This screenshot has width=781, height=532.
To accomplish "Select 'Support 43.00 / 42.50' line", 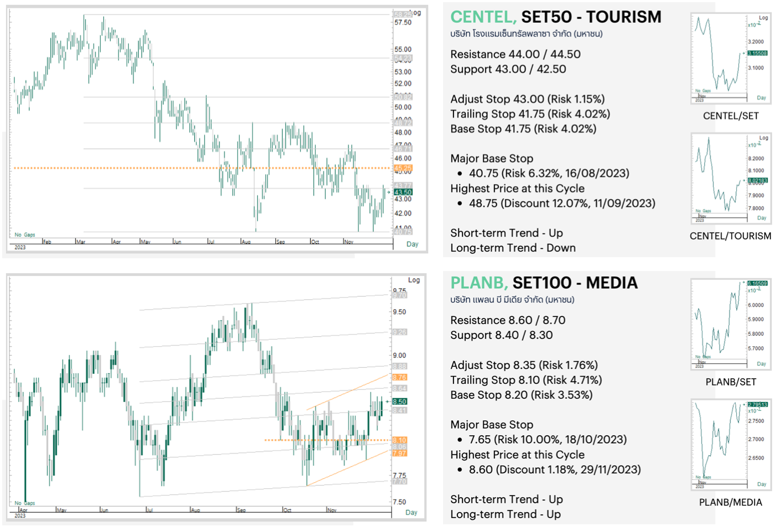I will [x=508, y=69].
